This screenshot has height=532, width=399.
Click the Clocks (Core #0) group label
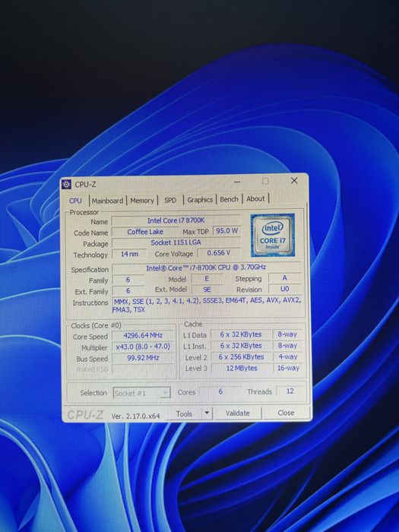(x=96, y=326)
